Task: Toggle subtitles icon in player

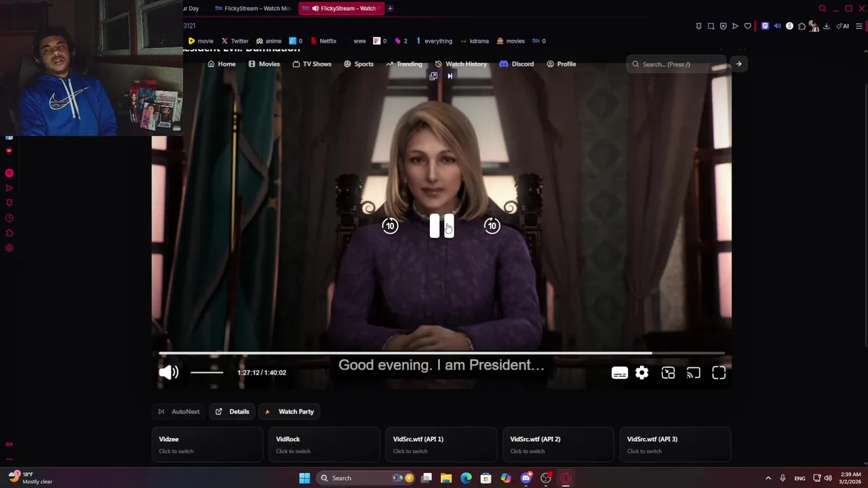Action: point(620,373)
